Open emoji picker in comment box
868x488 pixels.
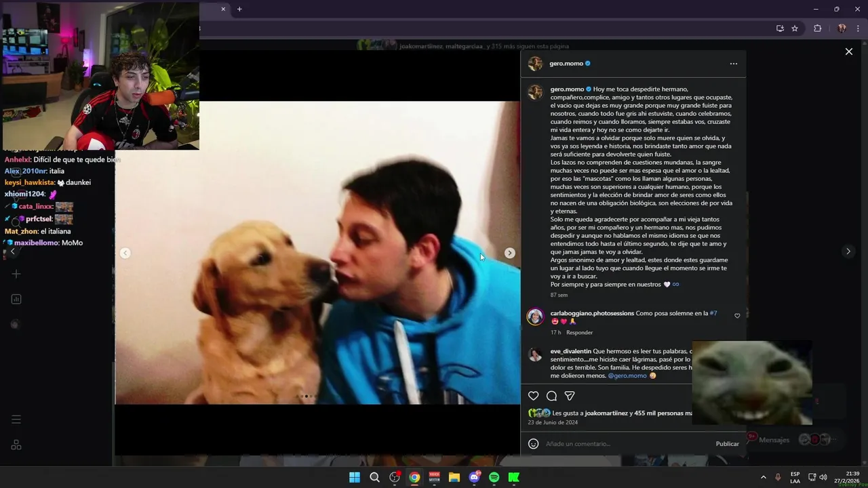click(x=533, y=443)
